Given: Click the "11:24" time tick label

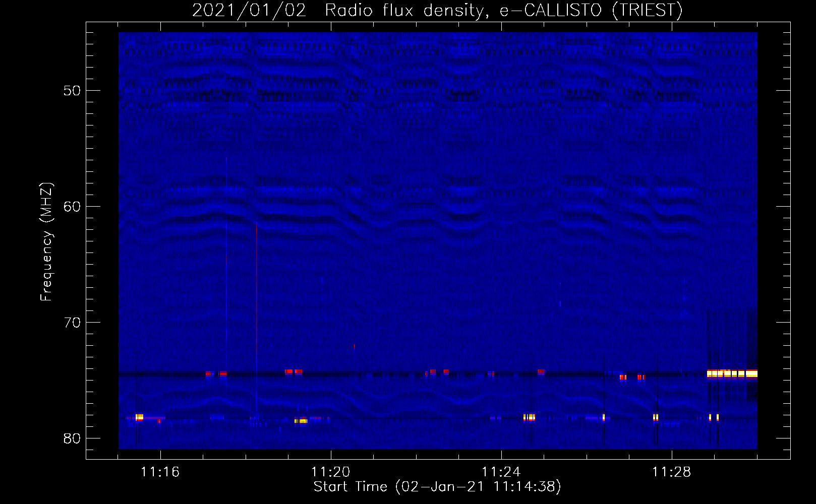Looking at the screenshot, I should [501, 472].
